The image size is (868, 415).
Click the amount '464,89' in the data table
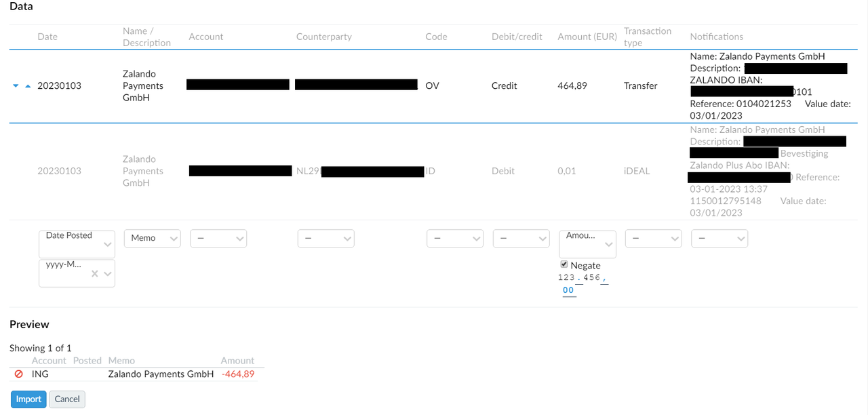point(572,86)
